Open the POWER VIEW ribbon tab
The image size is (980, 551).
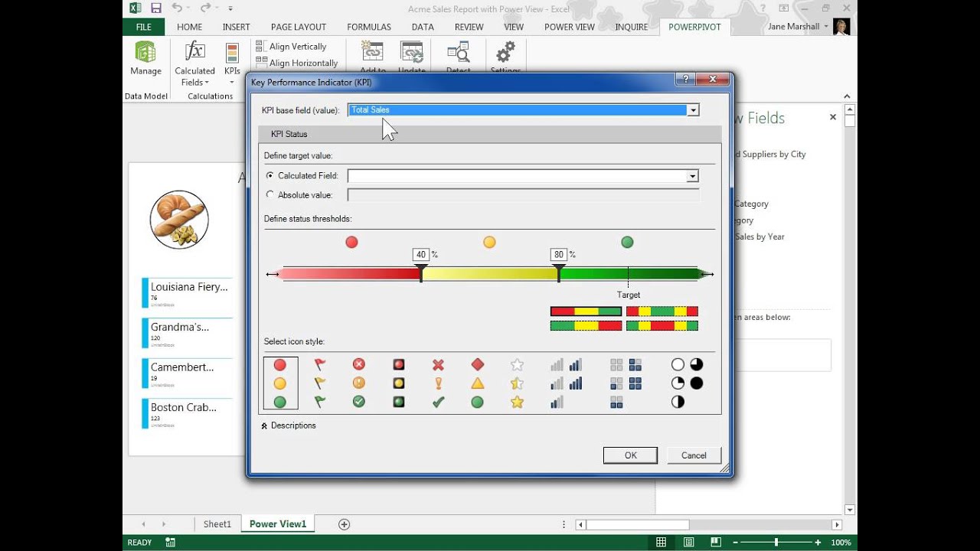tap(570, 27)
